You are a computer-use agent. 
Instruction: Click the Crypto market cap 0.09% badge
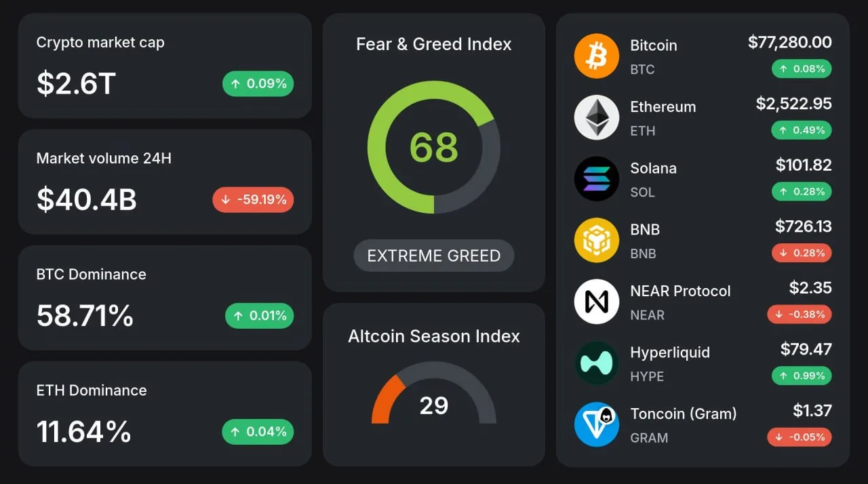point(258,84)
